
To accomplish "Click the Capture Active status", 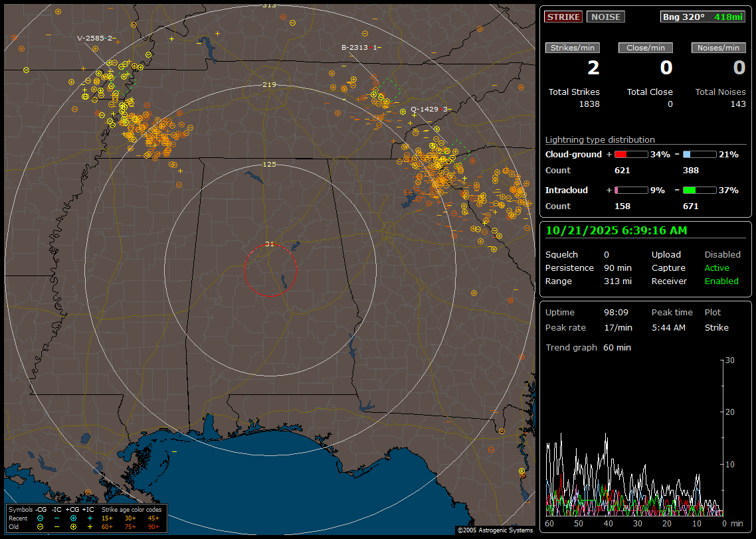I will (716, 268).
